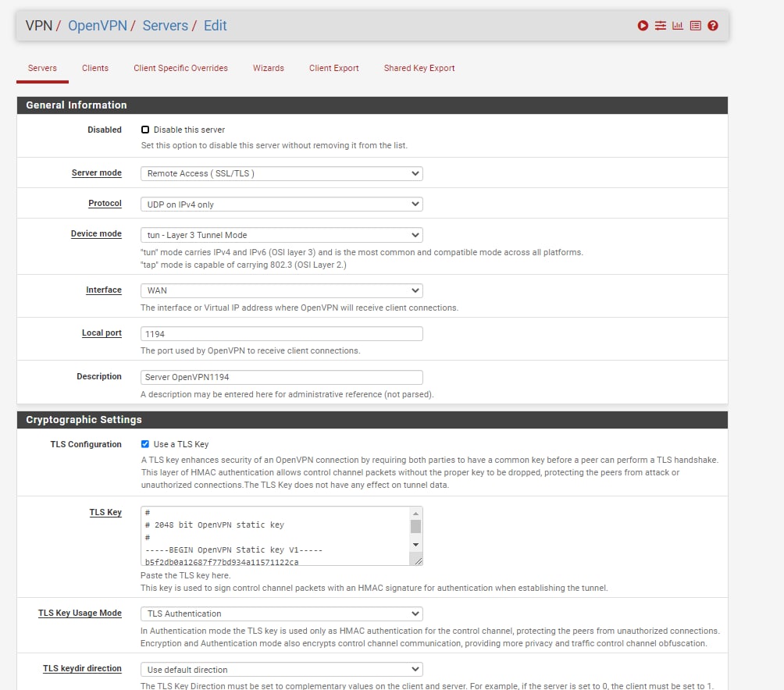Follow the OpenVPN breadcrumb link
Viewport: 784px width, 690px height.
[x=98, y=26]
